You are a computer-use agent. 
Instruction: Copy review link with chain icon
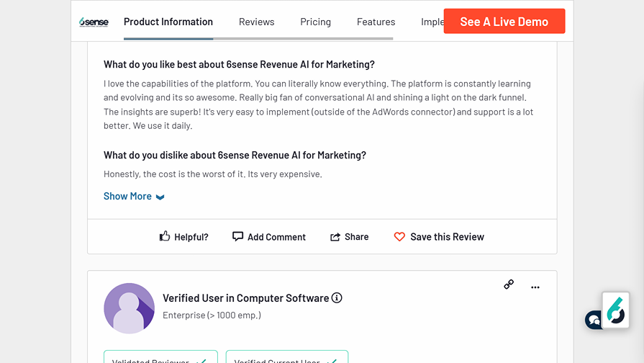(509, 284)
